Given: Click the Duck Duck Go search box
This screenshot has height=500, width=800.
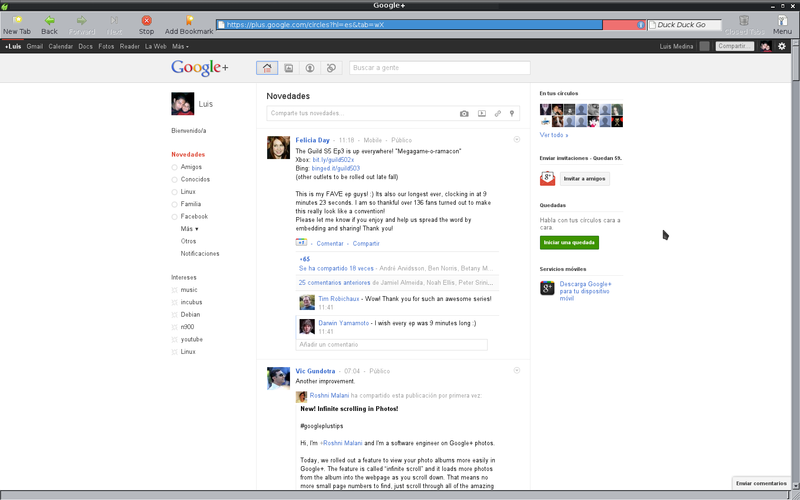Looking at the screenshot, I should coord(685,24).
